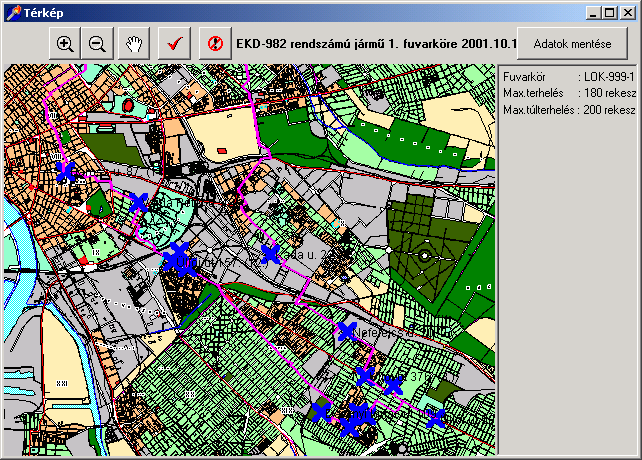Screen dimensions: 642x460
Task: Select the easternmost blue X stop marker
Action: (x=436, y=418)
